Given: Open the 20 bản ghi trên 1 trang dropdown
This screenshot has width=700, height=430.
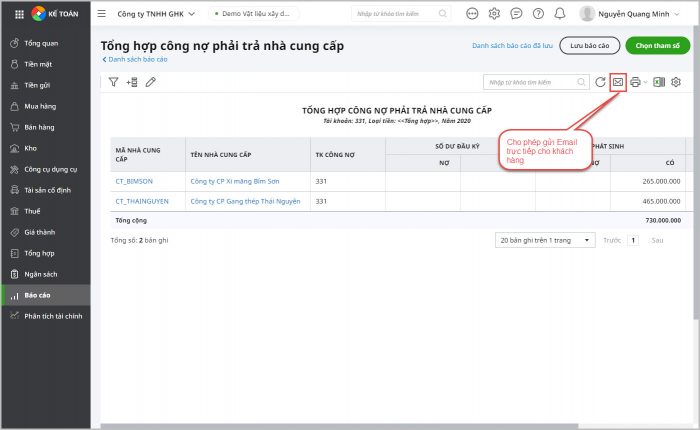Looking at the screenshot, I should coord(544,240).
